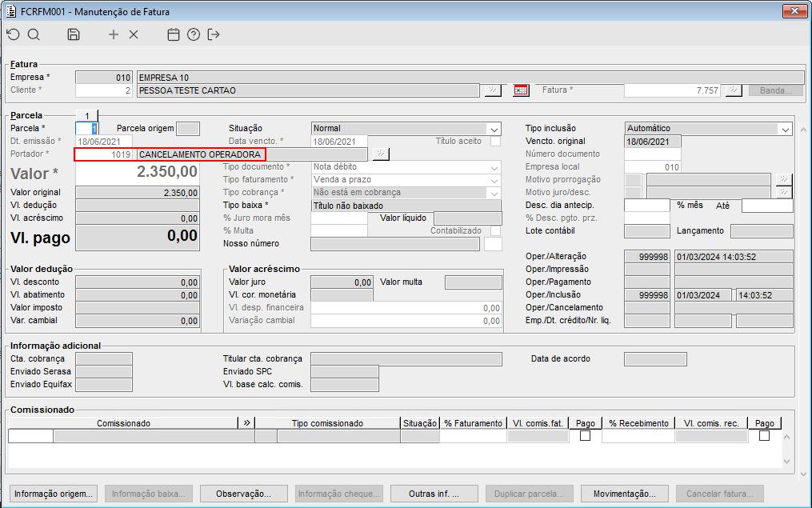Viewport: 812px width, 508px height.
Task: Click the Vl. desp. financeira field
Action: click(406, 308)
